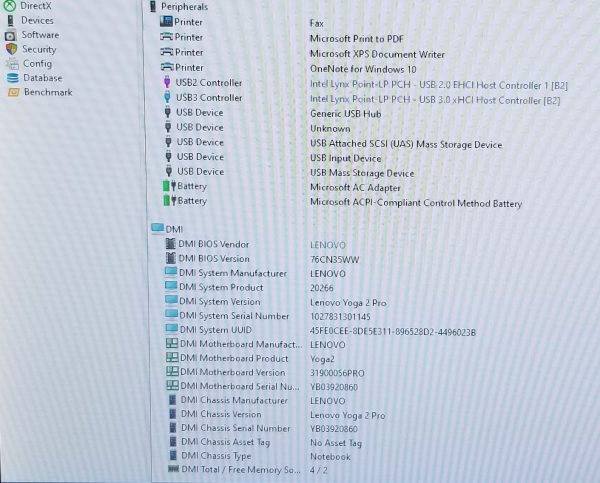This screenshot has width=600, height=483.
Task: Click the Database icon in the sidebar
Action: point(12,78)
